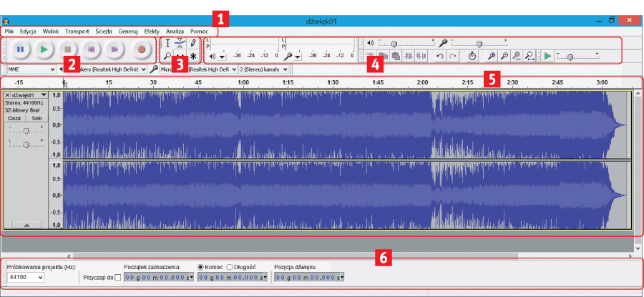Screen dimensions: 644x297
Task: Click the Zoom Out toolbar icon
Action: pos(504,56)
